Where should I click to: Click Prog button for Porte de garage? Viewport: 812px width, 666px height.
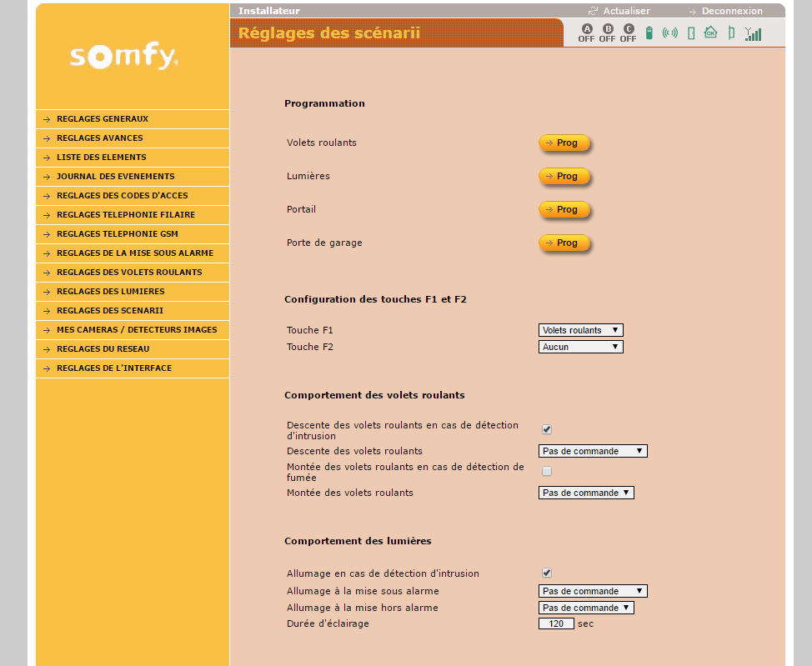[x=564, y=243]
